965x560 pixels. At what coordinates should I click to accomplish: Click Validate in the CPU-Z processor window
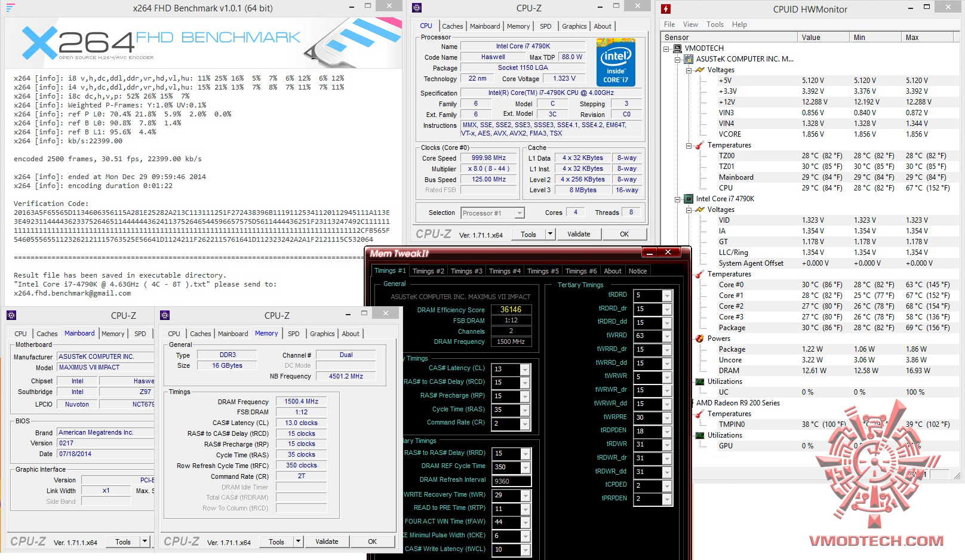579,234
